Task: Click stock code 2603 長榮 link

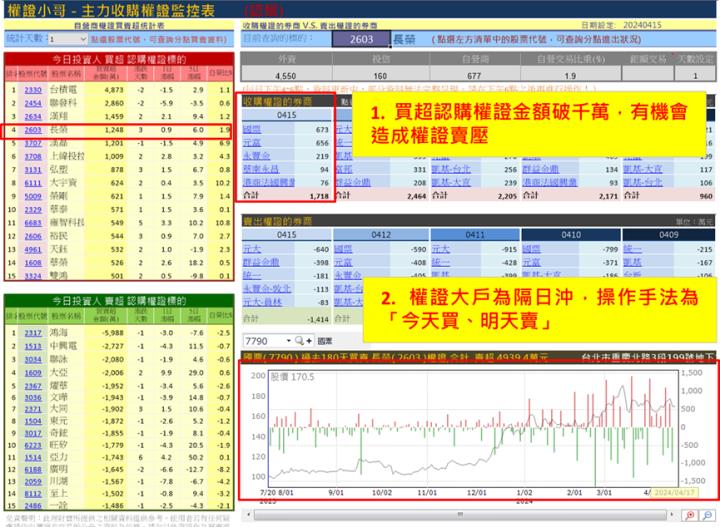Action: tap(33, 130)
